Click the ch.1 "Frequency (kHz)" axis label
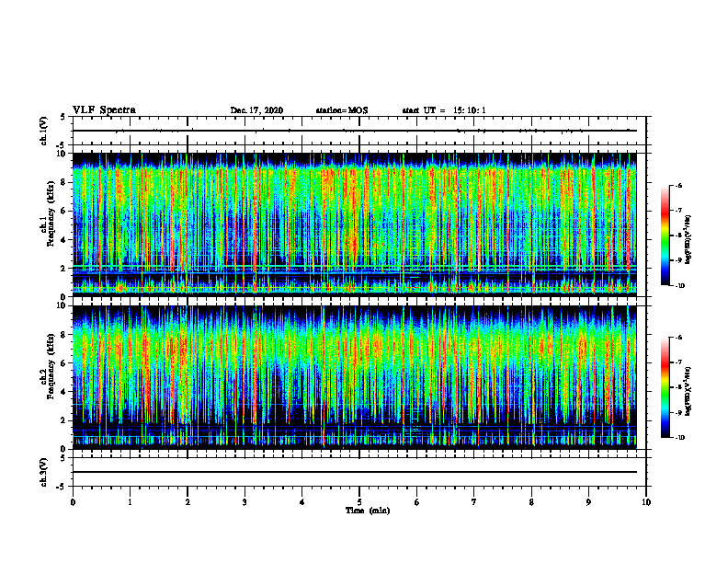 (x=51, y=213)
